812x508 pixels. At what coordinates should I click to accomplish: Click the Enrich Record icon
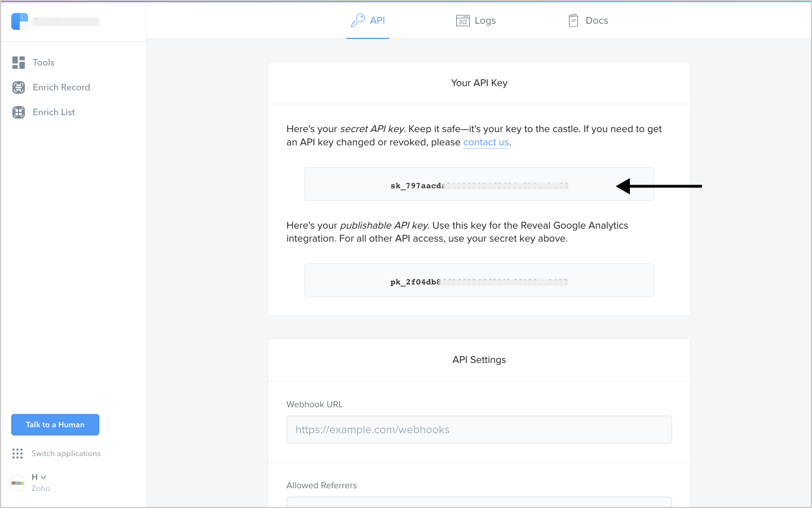(19, 87)
